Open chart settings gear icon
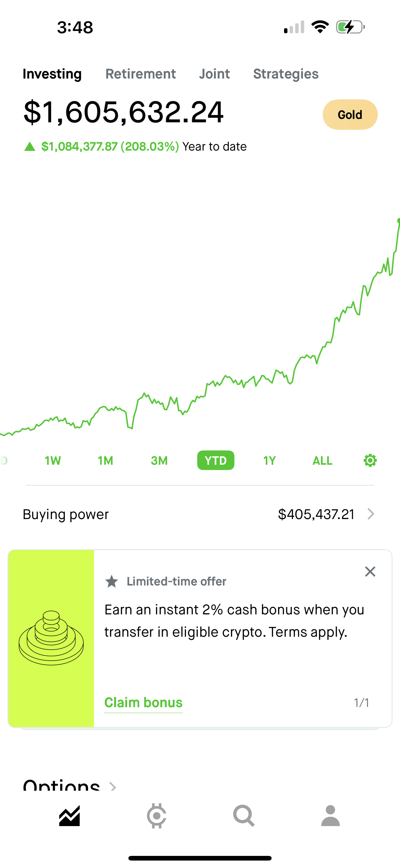This screenshot has width=400, height=868. [x=370, y=460]
